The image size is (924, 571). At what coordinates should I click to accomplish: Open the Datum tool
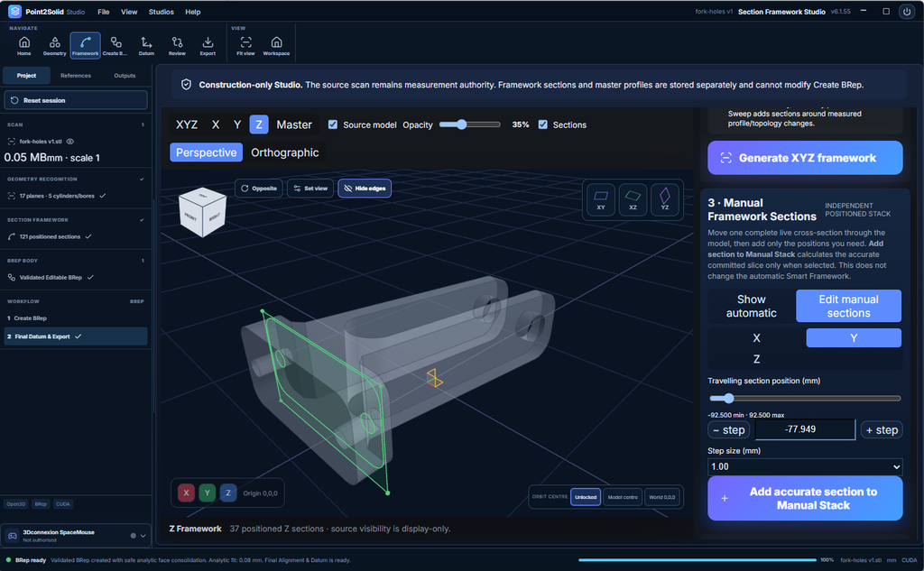pos(146,45)
